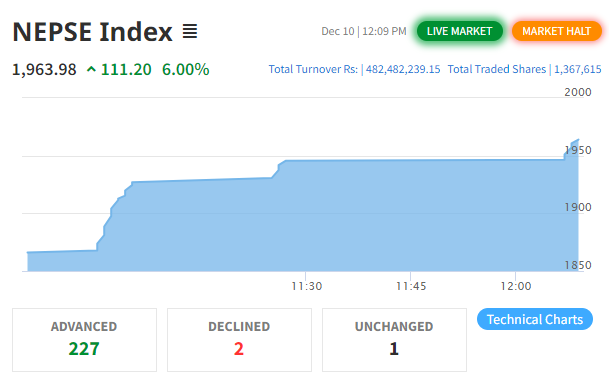Click the 1850 y-axis label
The width and height of the screenshot is (609, 379).
(x=578, y=265)
